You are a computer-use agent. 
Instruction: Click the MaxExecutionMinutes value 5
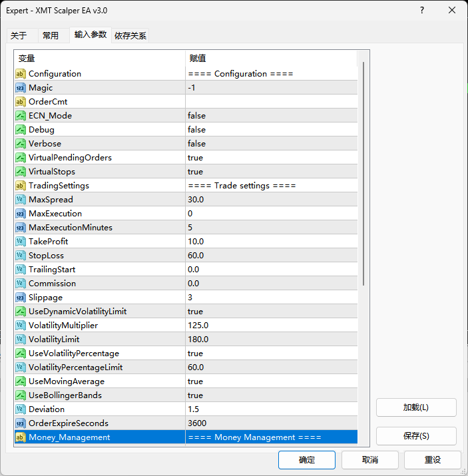190,228
